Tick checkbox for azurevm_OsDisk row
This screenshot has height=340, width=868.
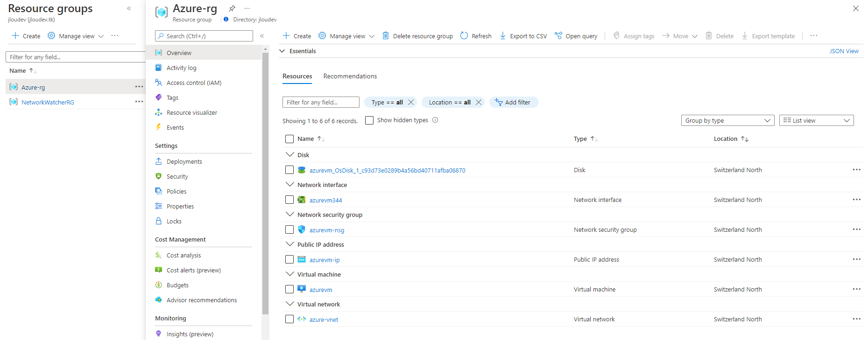[x=289, y=170]
